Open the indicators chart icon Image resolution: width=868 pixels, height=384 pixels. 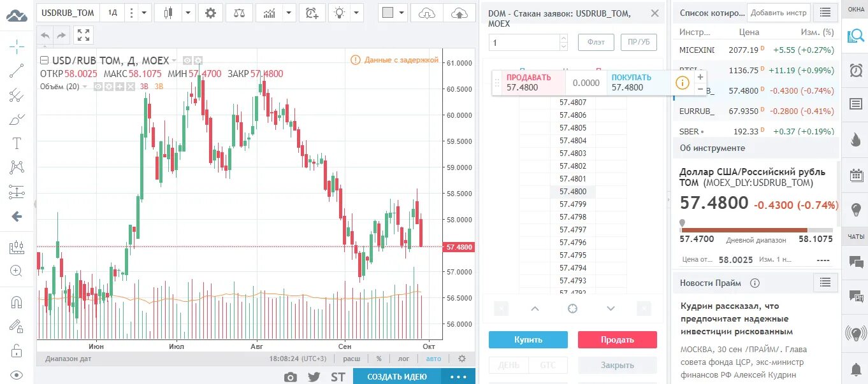tap(269, 13)
